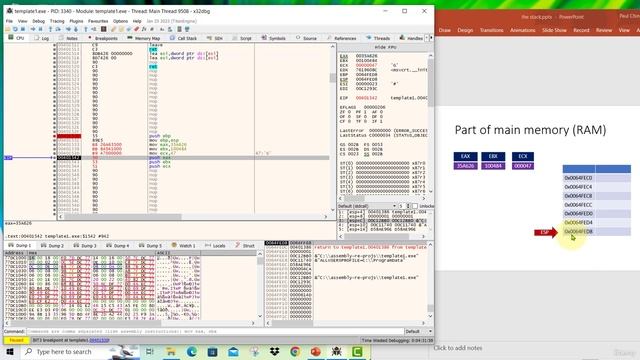640x360 pixels.
Task: Toggle the Unlocked checkbox in arguments panel
Action: pyautogui.click(x=415, y=206)
